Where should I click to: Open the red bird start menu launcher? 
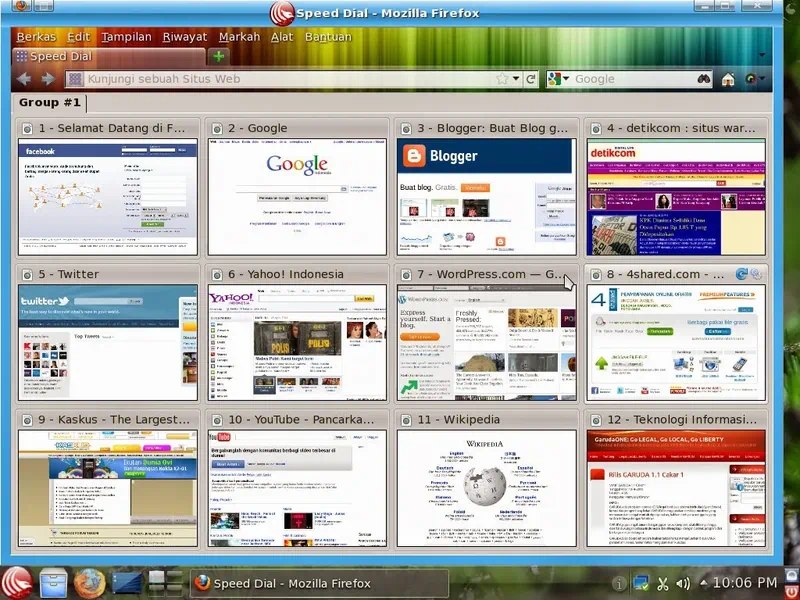17,583
